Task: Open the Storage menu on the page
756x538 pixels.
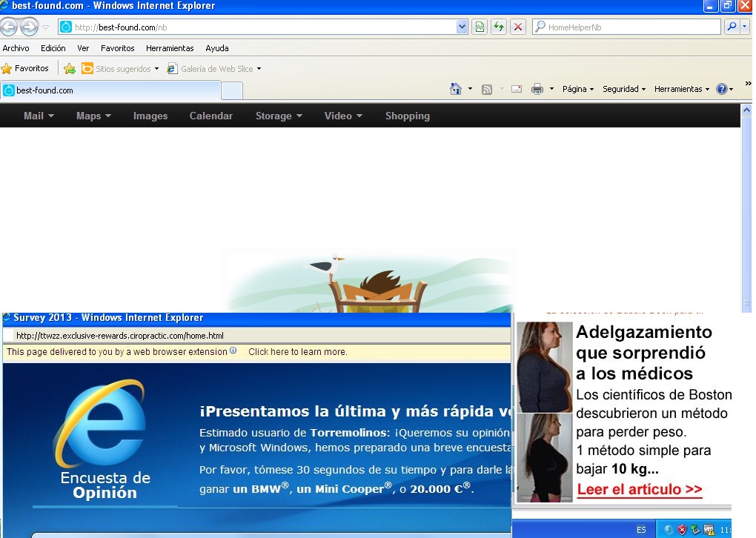Action: tap(279, 116)
